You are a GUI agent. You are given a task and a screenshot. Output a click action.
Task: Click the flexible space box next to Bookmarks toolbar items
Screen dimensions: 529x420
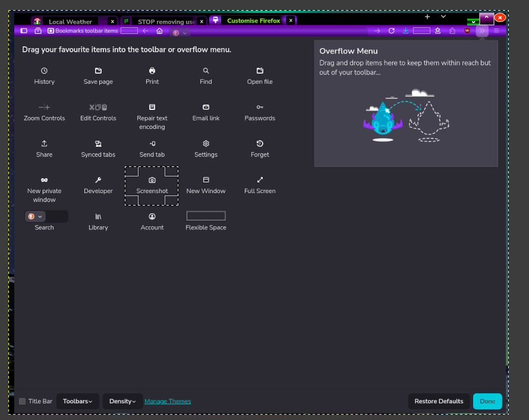[129, 31]
